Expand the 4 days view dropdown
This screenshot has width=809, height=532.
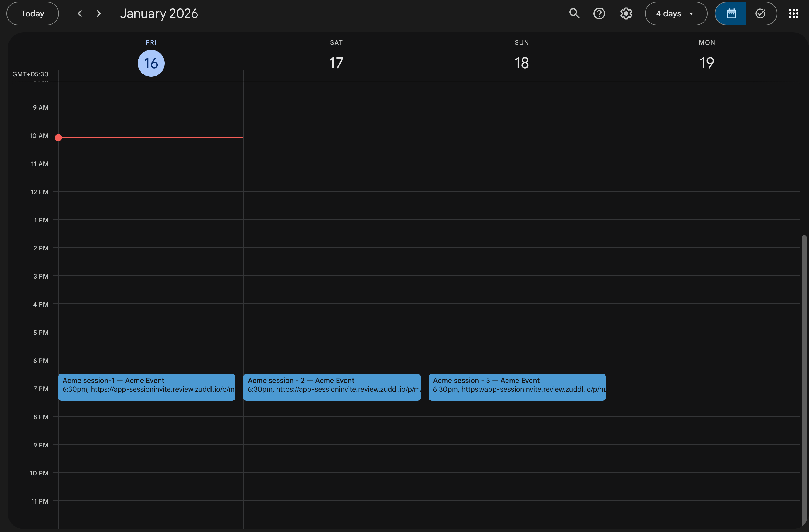676,13
